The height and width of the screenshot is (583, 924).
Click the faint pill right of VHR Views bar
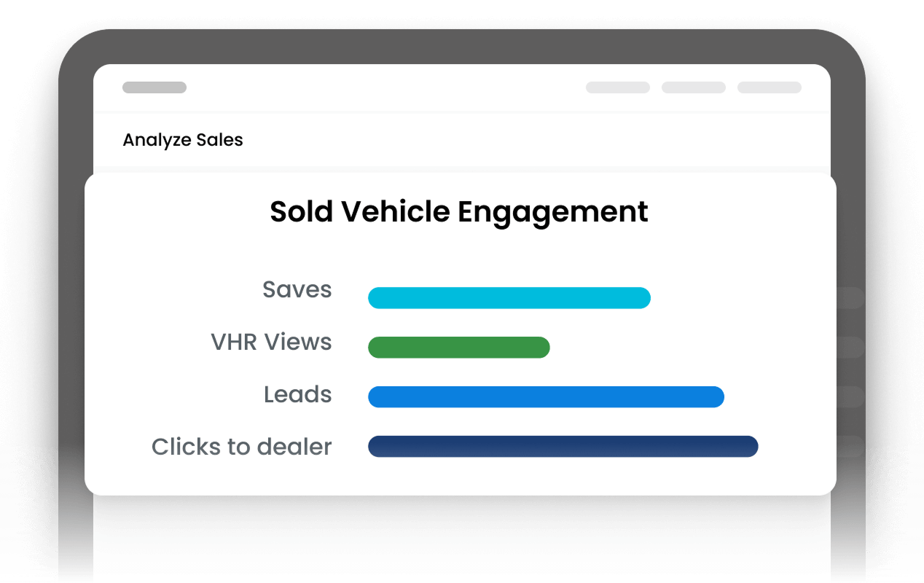[850, 348]
